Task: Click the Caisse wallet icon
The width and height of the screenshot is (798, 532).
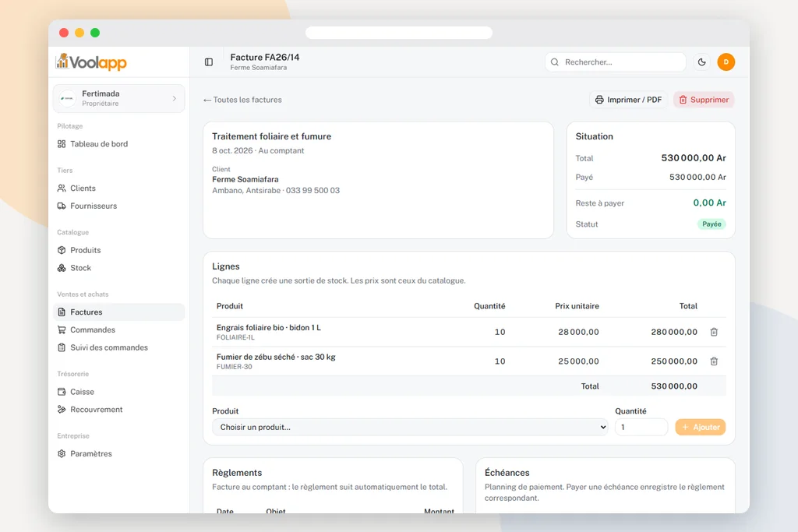Action: pyautogui.click(x=62, y=392)
